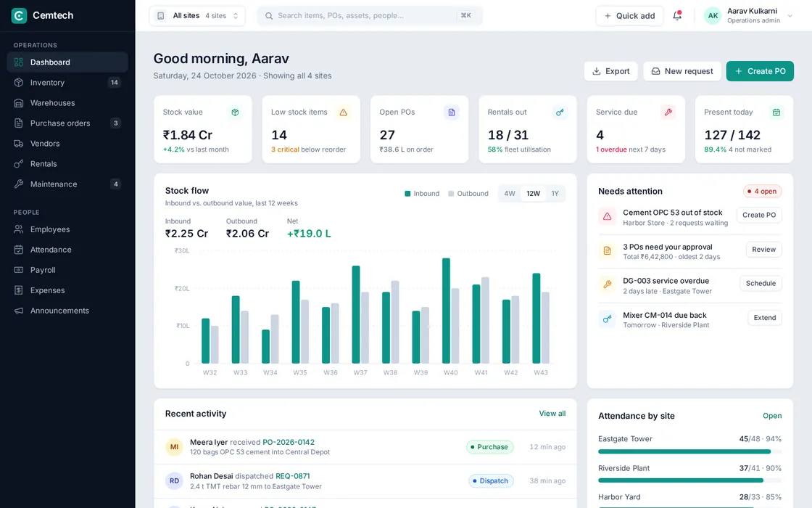Click the Harbor Yard attendance row
Viewport: 812px width, 508px height.
[689, 500]
